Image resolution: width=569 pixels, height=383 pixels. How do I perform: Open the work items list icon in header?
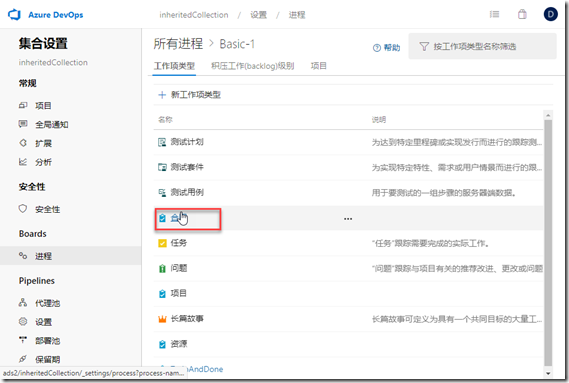(494, 14)
